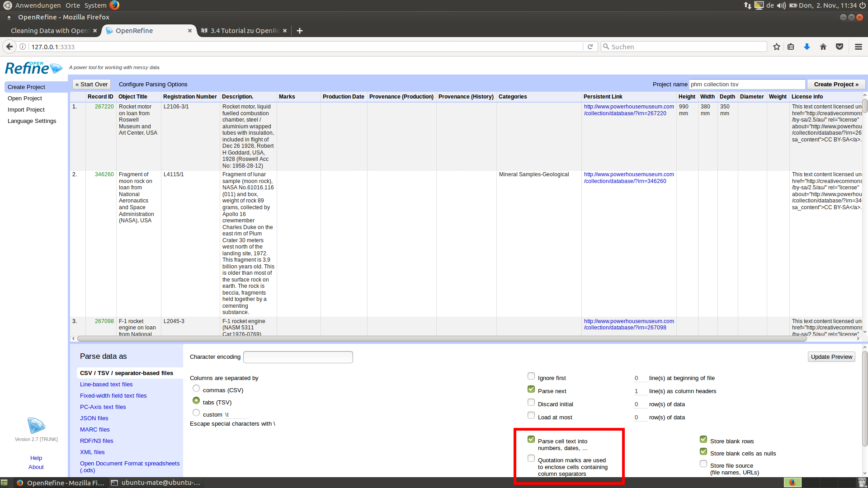Screen dimensions: 868x488
Task: Click the Character encoding input field
Action: pos(298,357)
